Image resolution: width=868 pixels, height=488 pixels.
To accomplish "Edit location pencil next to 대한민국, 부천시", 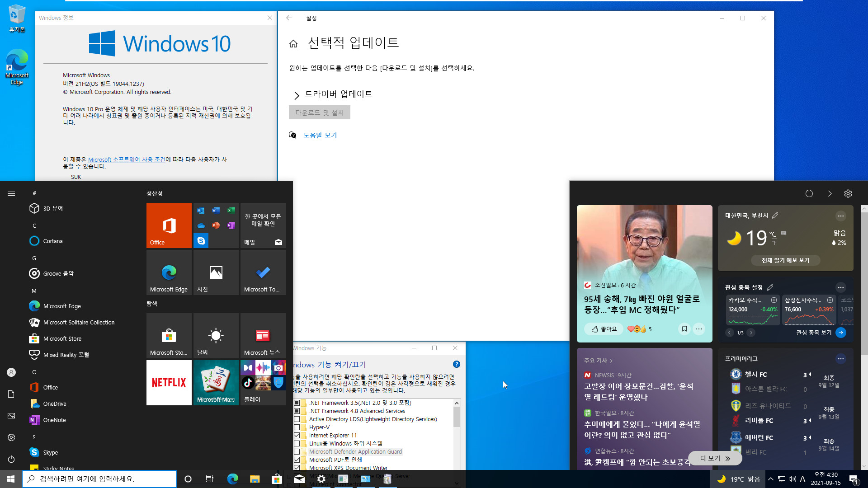I will click(x=775, y=216).
